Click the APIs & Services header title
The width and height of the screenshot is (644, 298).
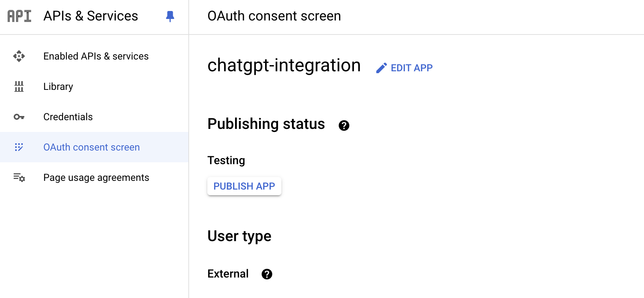coord(91,16)
